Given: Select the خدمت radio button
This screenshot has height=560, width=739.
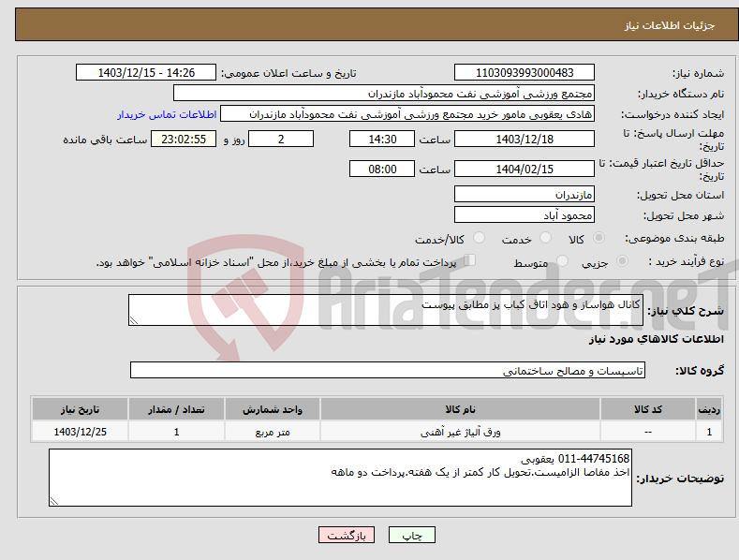Looking at the screenshot, I should point(545,238).
